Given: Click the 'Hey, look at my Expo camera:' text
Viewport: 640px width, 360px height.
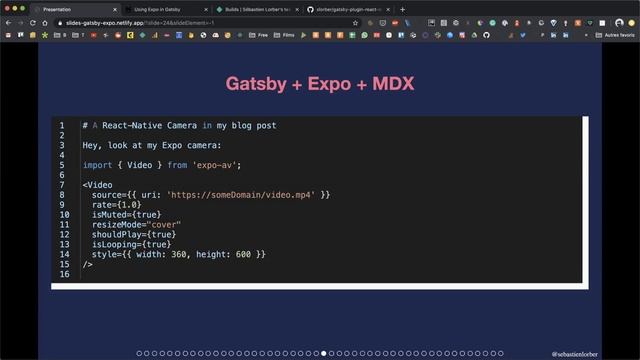Looking at the screenshot, I should point(152,145).
